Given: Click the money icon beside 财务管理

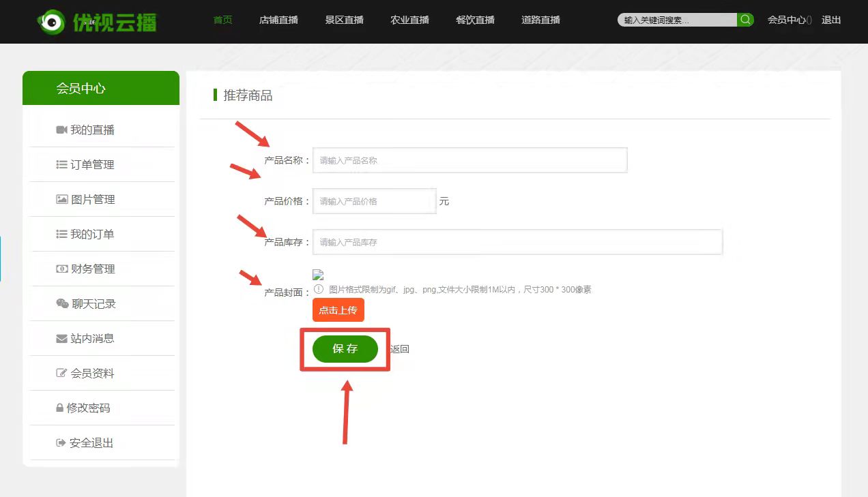Looking at the screenshot, I should 61,269.
